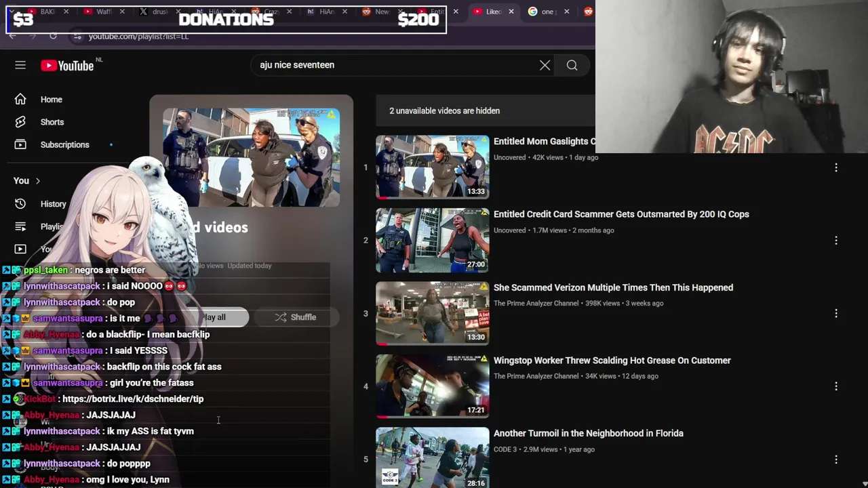Open 'Entitled Credit Card Scammer Gets Outsmarted' title

click(x=621, y=214)
